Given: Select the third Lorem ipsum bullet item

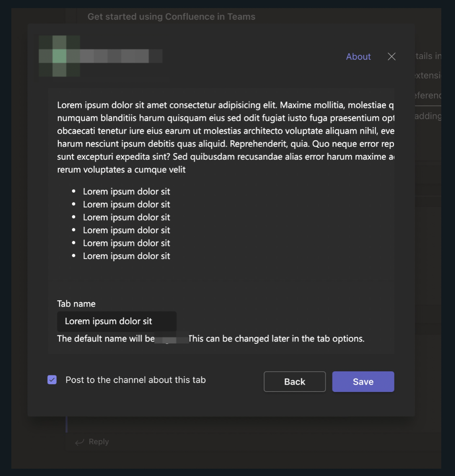Looking at the screenshot, I should coord(126,217).
